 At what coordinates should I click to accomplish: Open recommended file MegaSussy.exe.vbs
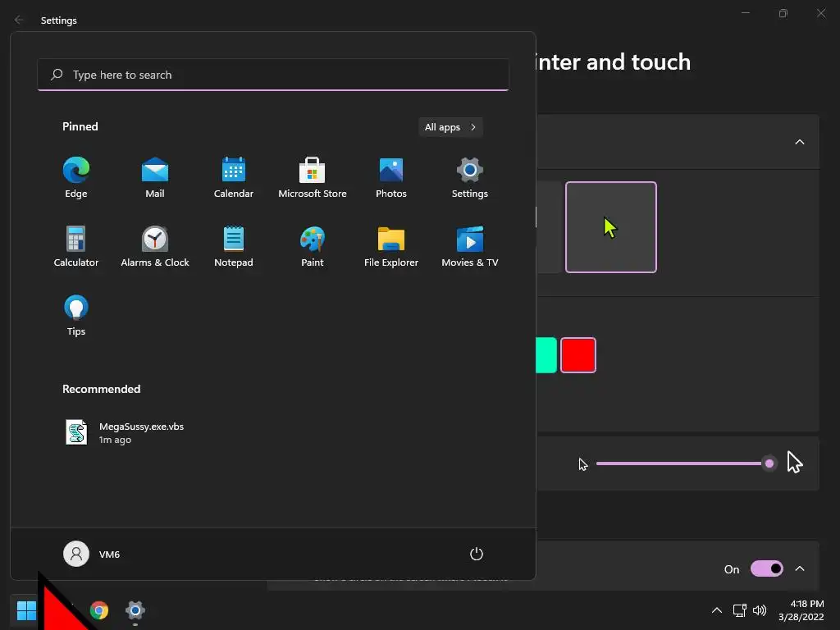pyautogui.click(x=125, y=432)
